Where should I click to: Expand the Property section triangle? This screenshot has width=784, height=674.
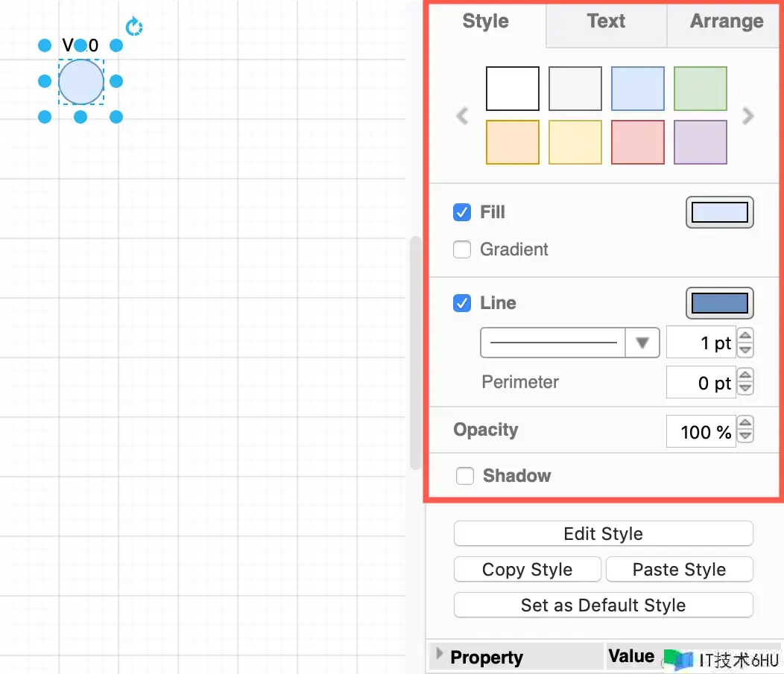(439, 653)
